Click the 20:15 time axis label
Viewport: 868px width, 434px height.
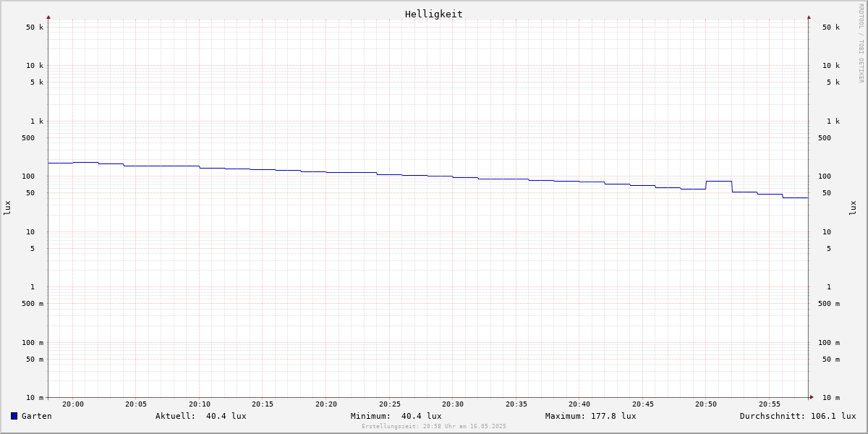pos(263,404)
